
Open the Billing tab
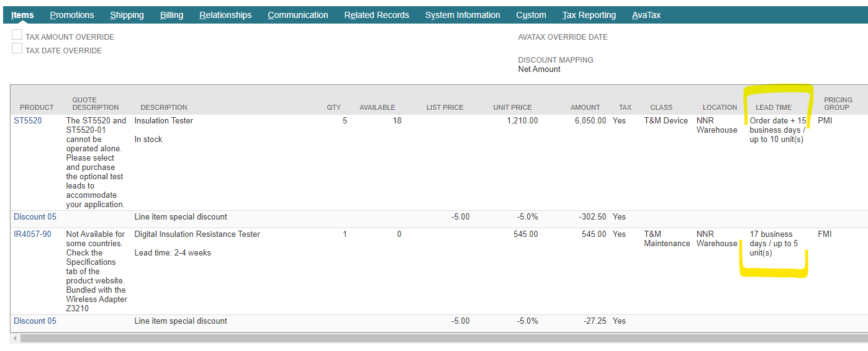pyautogui.click(x=171, y=15)
